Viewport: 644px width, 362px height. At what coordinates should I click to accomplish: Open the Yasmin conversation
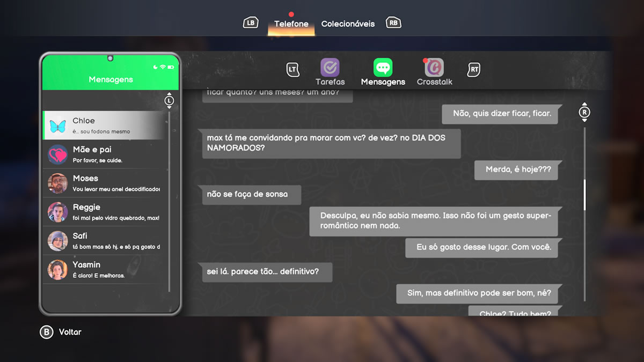[105, 269]
